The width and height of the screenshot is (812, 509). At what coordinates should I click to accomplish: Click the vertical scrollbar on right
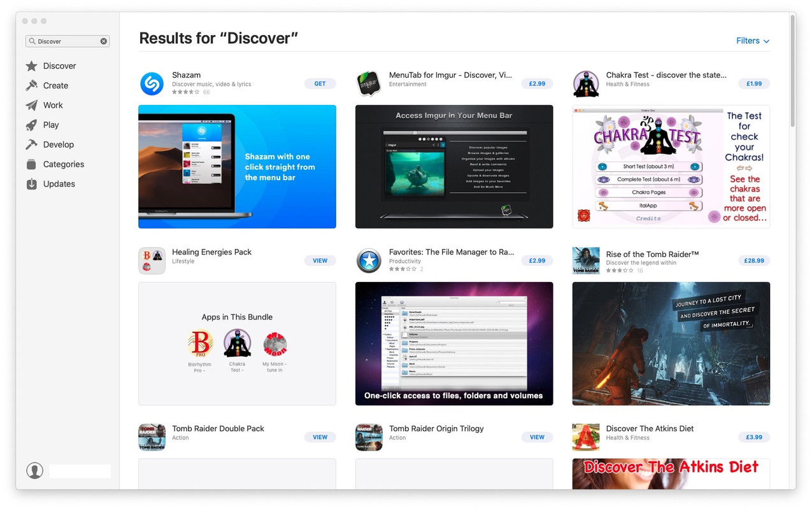coord(793,70)
